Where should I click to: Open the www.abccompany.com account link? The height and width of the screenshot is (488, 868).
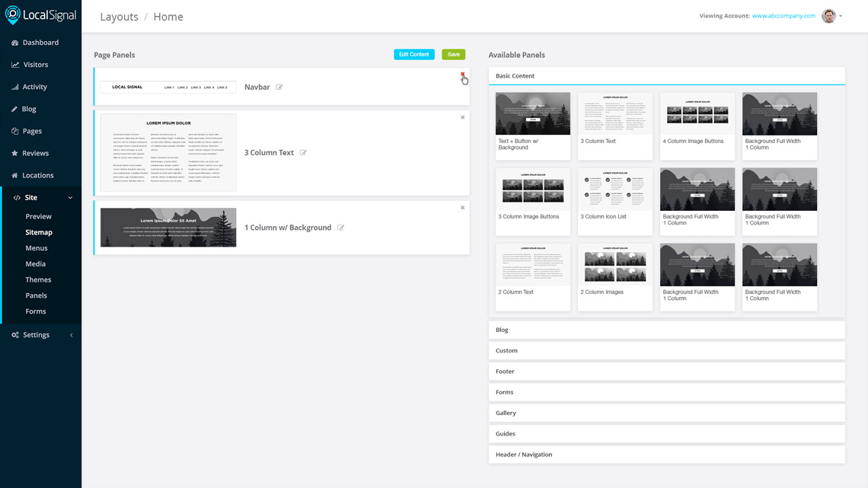pos(783,15)
